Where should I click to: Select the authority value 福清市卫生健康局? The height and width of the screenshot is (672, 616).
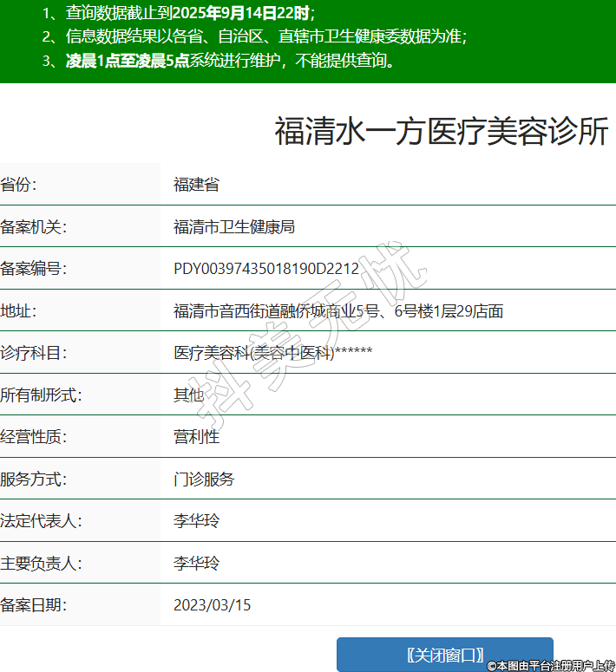click(x=234, y=227)
